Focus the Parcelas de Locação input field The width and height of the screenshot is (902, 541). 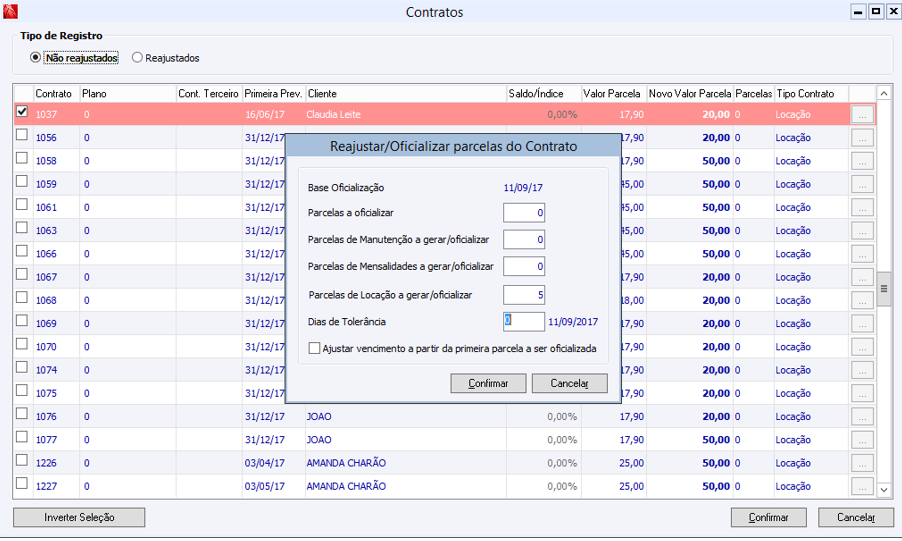523,295
